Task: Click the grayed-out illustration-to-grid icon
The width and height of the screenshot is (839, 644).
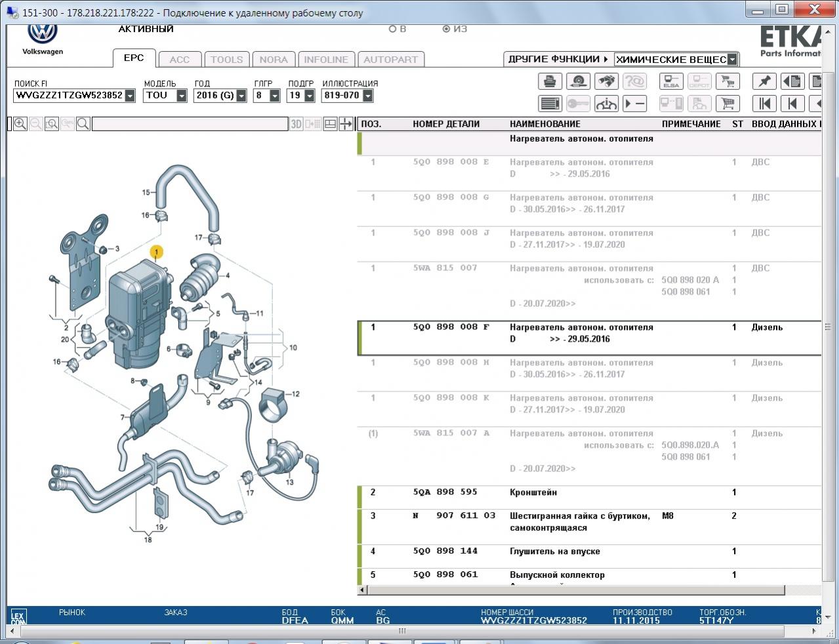Action: coord(313,124)
